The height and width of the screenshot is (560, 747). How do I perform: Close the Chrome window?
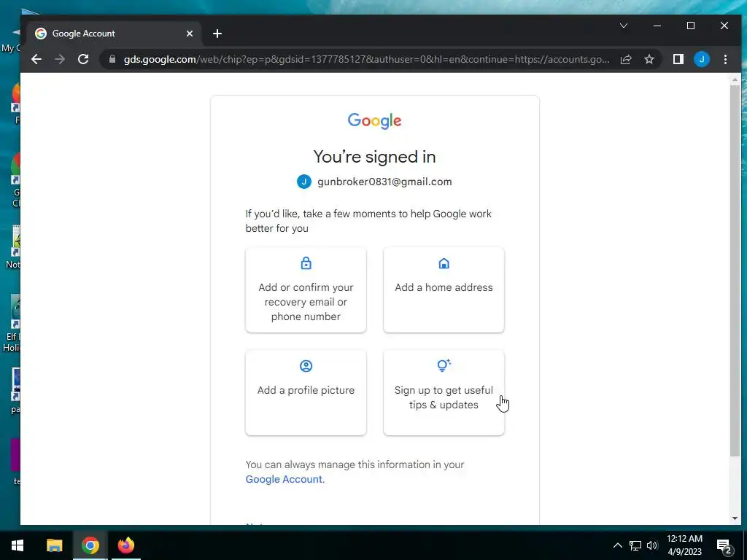(x=724, y=26)
